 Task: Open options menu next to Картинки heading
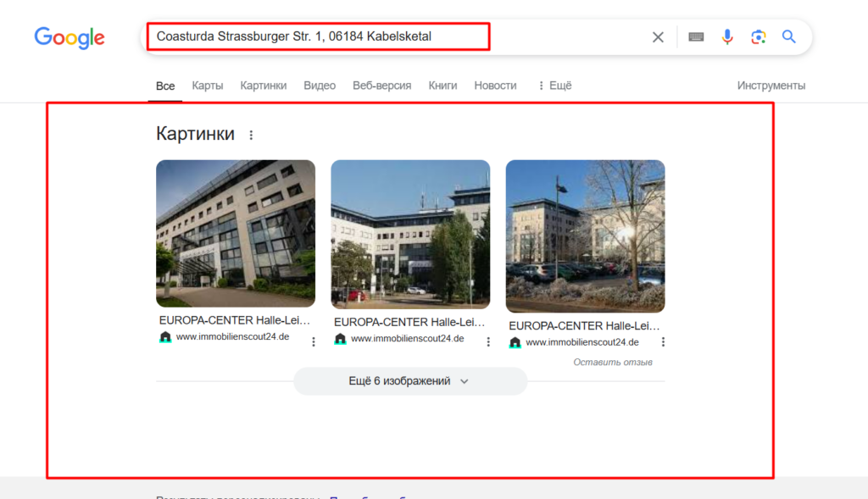point(251,135)
